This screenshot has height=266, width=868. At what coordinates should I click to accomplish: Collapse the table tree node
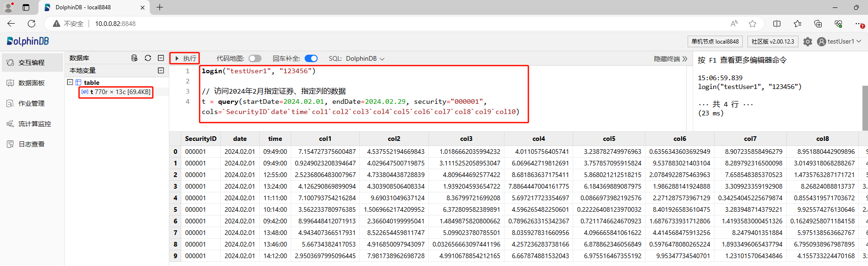(x=70, y=82)
